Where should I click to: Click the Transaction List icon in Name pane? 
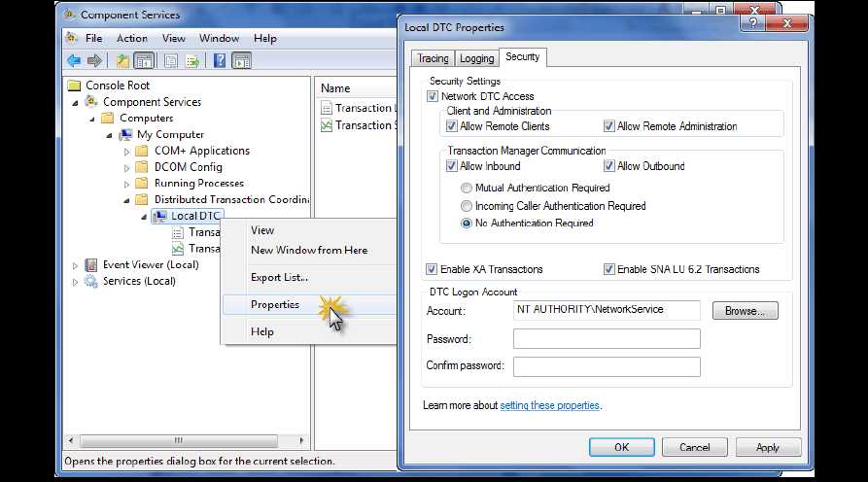(x=327, y=108)
